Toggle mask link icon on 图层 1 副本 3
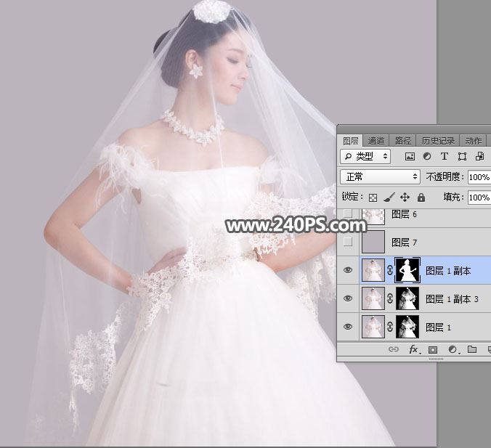Image resolution: width=491 pixels, height=448 pixels. click(x=390, y=298)
